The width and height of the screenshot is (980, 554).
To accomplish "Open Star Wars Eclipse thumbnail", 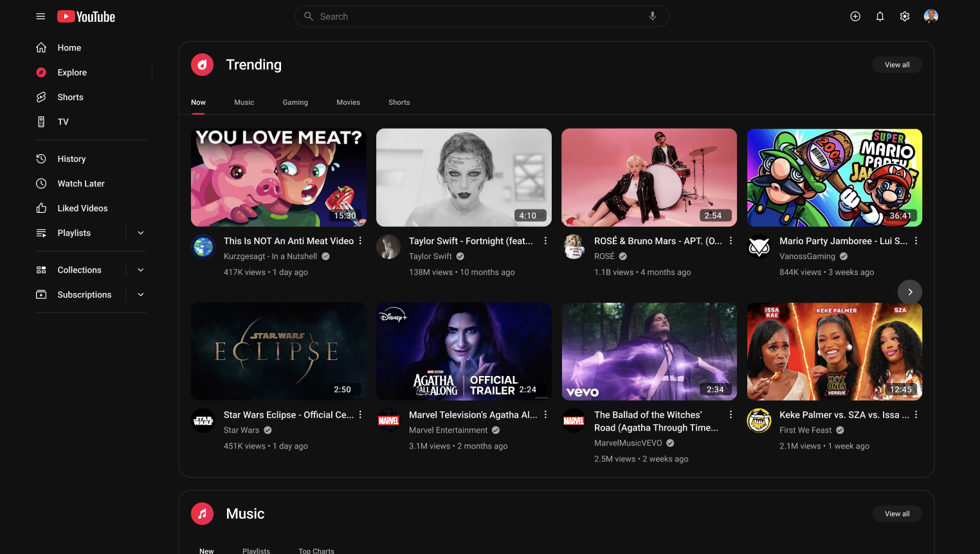I will tap(278, 352).
